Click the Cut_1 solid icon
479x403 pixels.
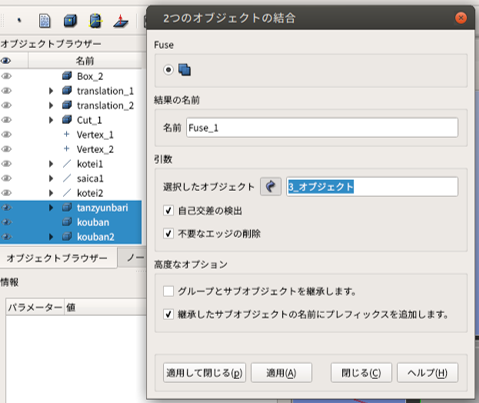point(67,120)
